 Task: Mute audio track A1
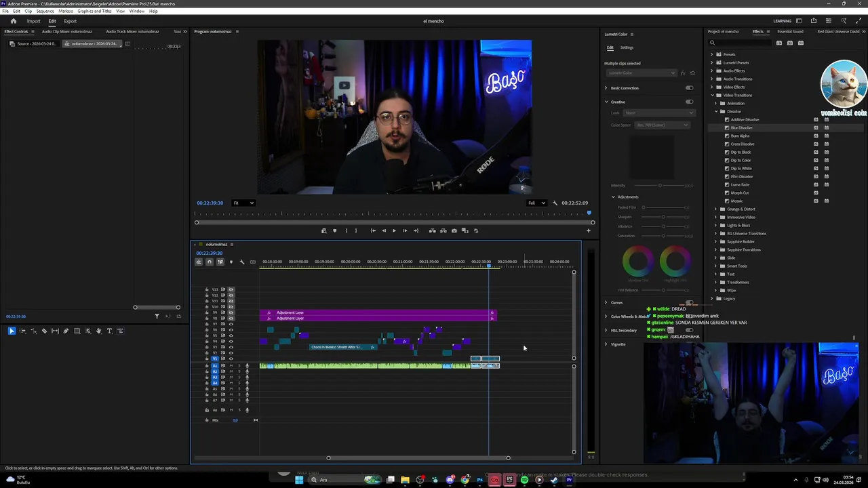(231, 365)
